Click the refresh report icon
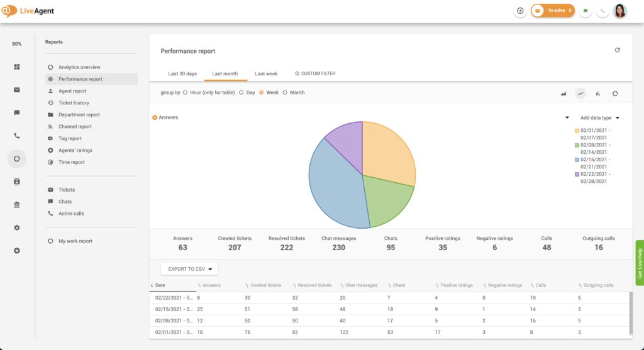 [617, 50]
